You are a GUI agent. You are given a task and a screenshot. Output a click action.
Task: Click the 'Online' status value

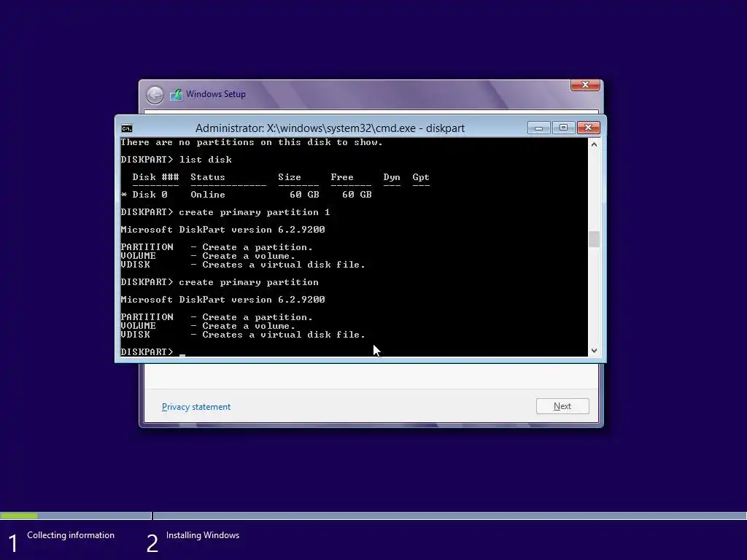click(208, 194)
